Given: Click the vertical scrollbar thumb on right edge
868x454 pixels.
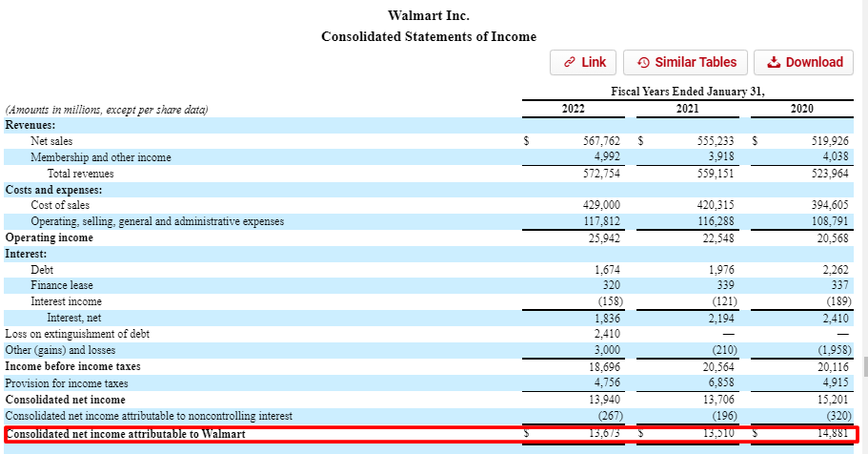Looking at the screenshot, I should pos(864,367).
